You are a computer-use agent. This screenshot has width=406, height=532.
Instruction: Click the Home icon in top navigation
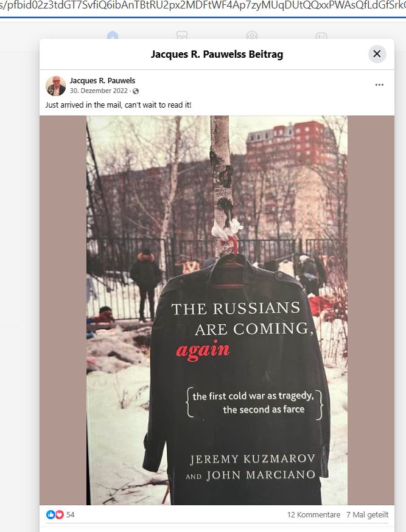pos(113,35)
